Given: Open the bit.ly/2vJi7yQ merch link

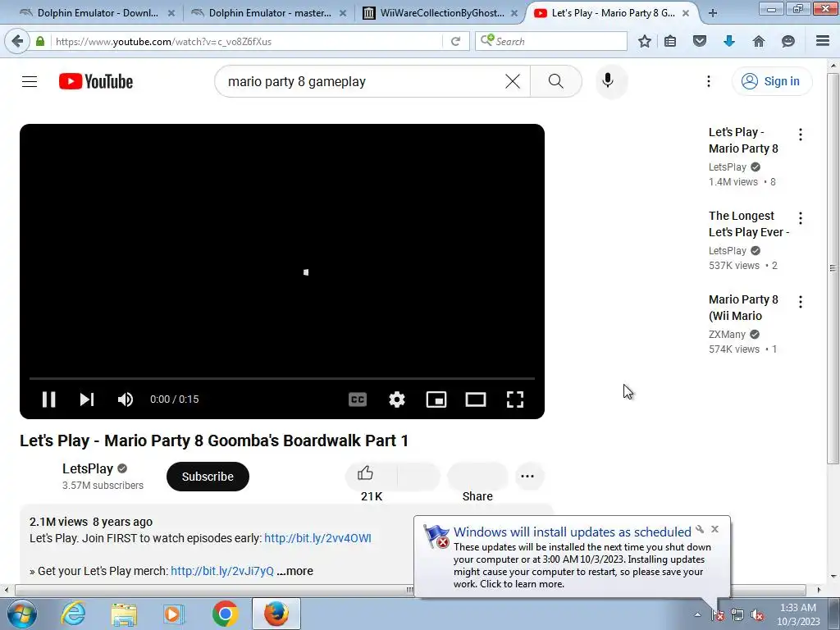Looking at the screenshot, I should (x=222, y=571).
